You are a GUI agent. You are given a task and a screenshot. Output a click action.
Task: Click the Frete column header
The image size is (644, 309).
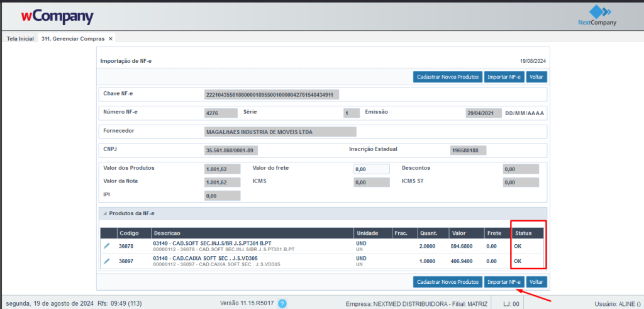(x=497, y=233)
